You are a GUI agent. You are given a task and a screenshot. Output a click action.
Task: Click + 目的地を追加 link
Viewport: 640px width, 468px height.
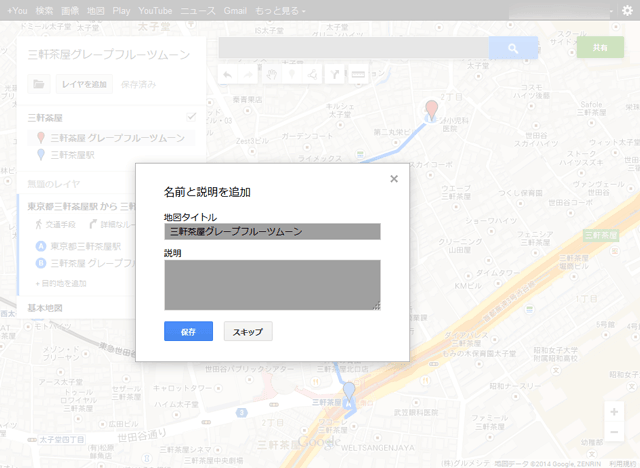click(61, 283)
